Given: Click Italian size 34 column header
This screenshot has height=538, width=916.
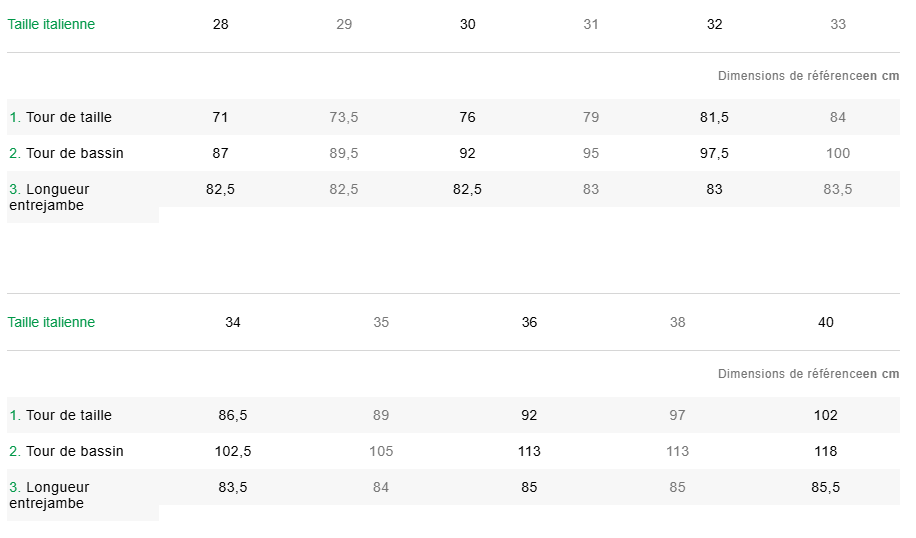Looking at the screenshot, I should point(233,322).
